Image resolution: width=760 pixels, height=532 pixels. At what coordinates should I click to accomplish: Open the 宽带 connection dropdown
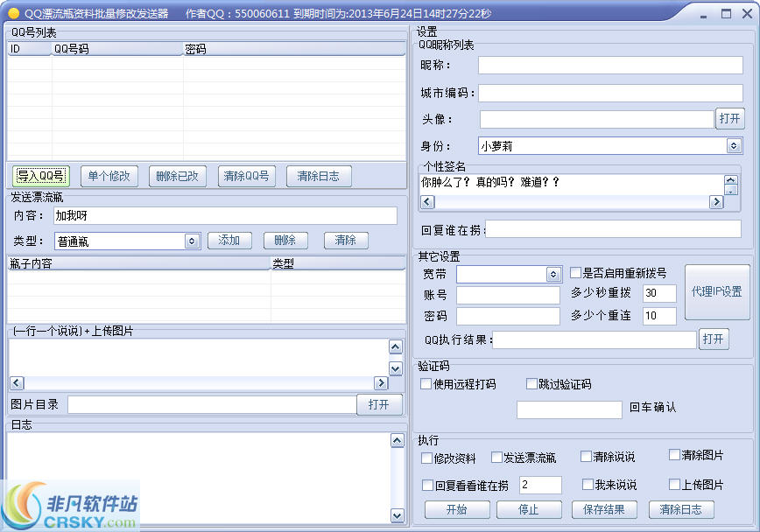click(x=553, y=274)
